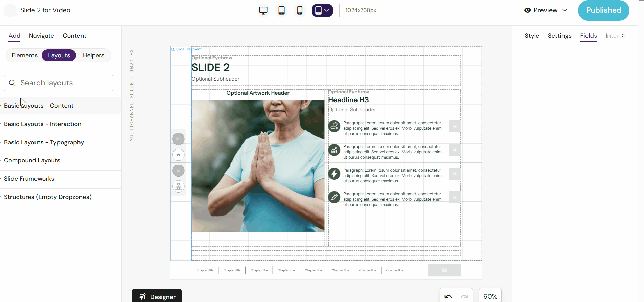Click the sitemap icon on slide

click(x=178, y=186)
